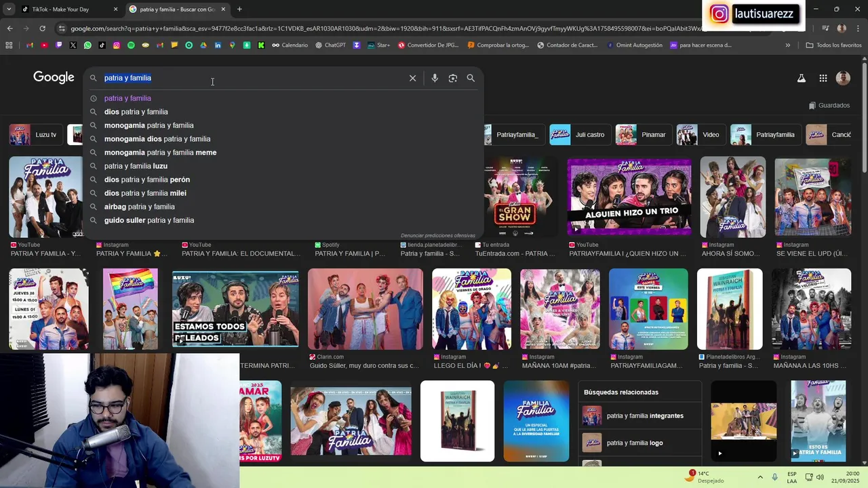Open Chrome three-dot menu
868x488 pixels.
tap(857, 28)
